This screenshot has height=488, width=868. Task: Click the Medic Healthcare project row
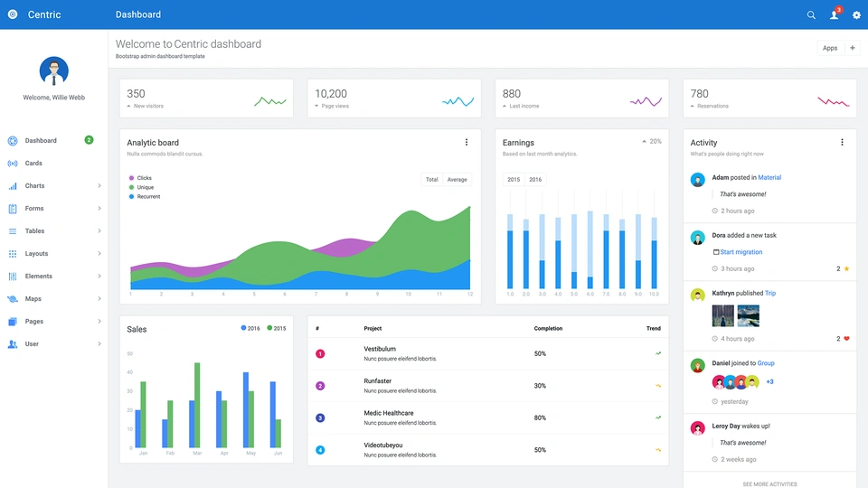point(487,418)
